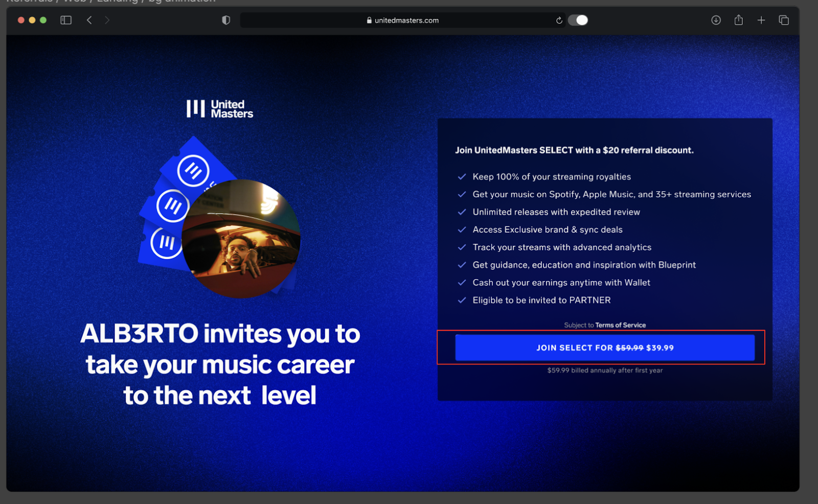Screen dimensions: 818x504
Task: Click the top blue ticket logo icon
Action: [193, 170]
